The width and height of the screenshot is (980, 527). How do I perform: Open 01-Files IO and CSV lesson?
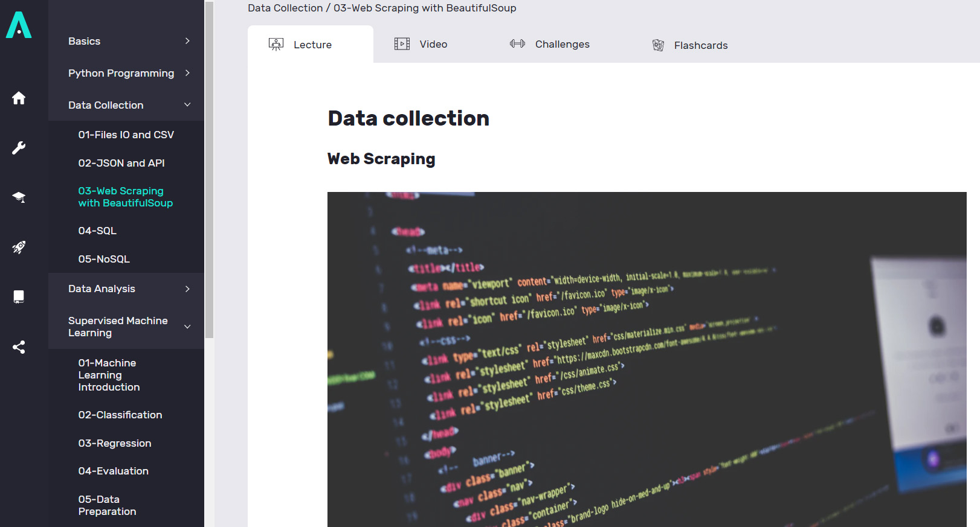pos(126,135)
